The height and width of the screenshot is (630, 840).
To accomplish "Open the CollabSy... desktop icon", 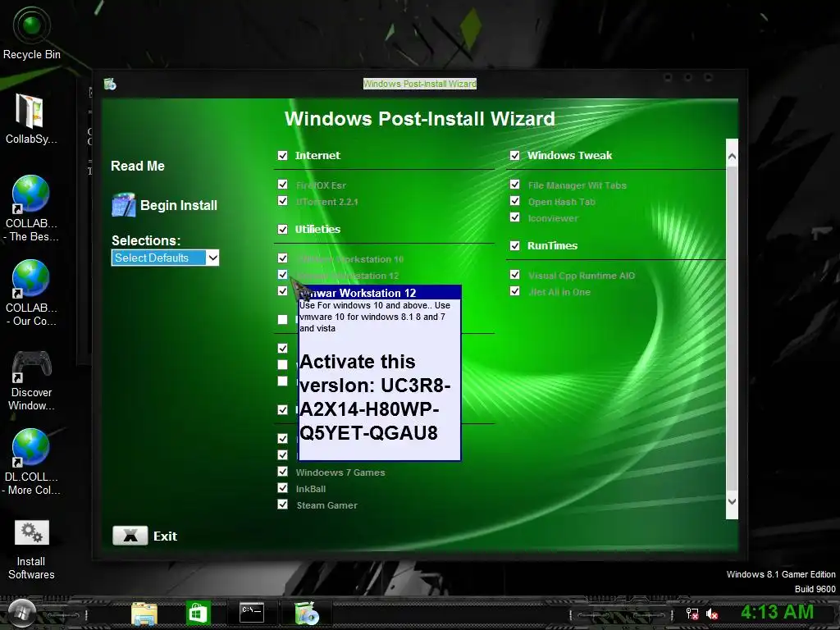I will click(30, 118).
